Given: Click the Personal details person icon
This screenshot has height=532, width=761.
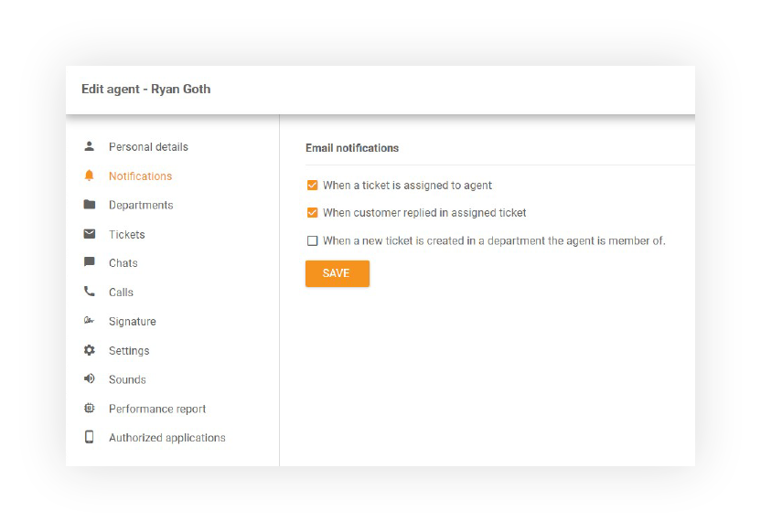Looking at the screenshot, I should tap(89, 146).
